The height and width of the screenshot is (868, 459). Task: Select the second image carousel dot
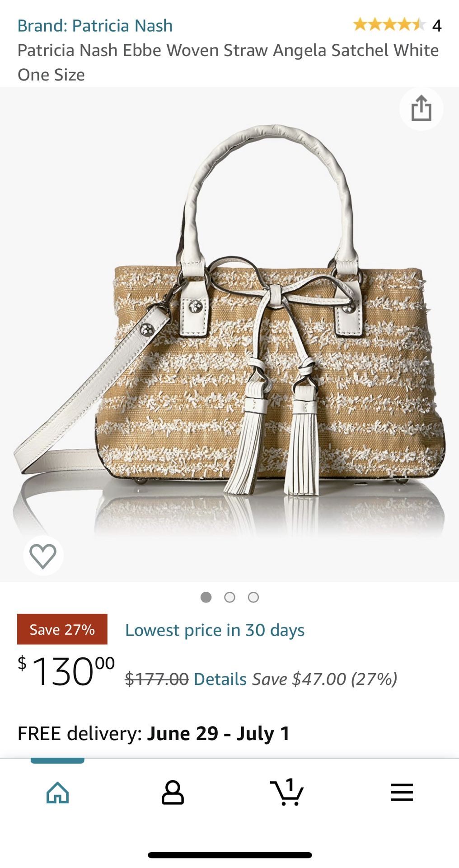click(x=229, y=597)
